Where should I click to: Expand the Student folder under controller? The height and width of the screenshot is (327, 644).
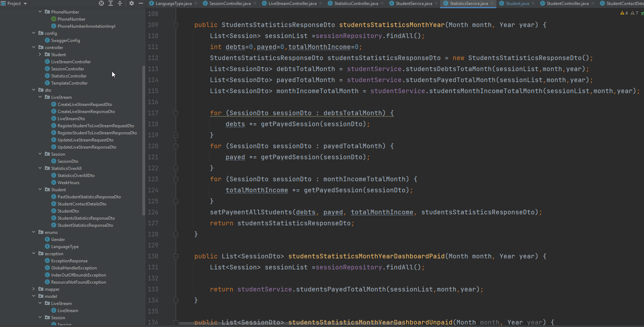[x=40, y=54]
